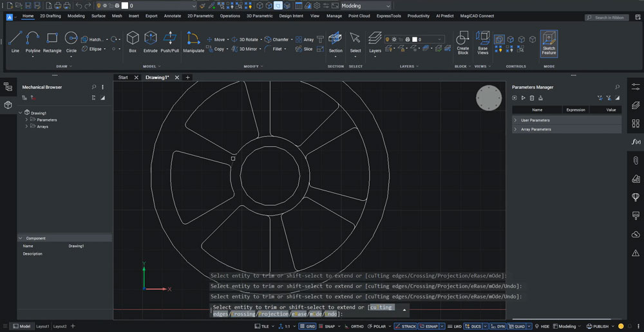This screenshot has height=332, width=644.
Task: Expand the Arrays node in Mechanical Browser
Action: [x=26, y=127]
